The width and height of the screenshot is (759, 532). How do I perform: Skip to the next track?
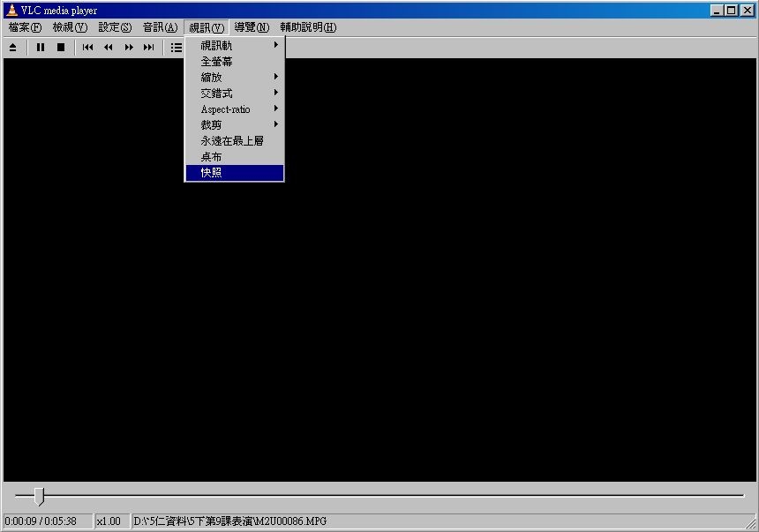pos(148,48)
